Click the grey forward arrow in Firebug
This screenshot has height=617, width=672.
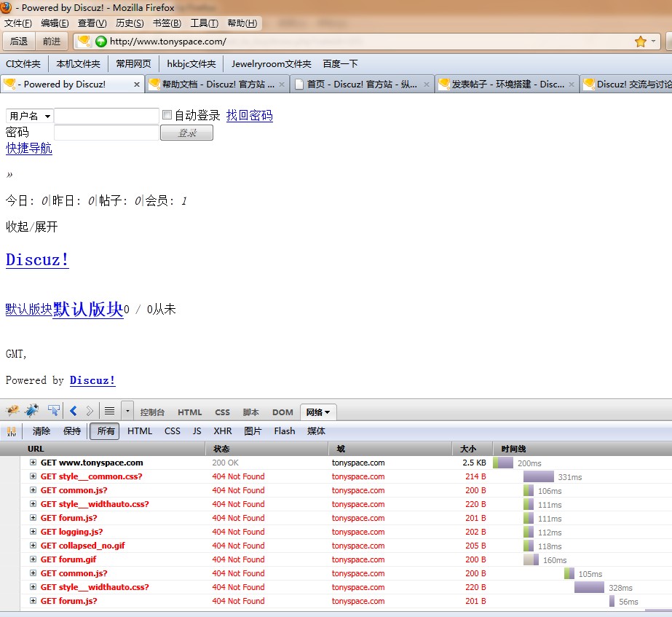pos(90,411)
